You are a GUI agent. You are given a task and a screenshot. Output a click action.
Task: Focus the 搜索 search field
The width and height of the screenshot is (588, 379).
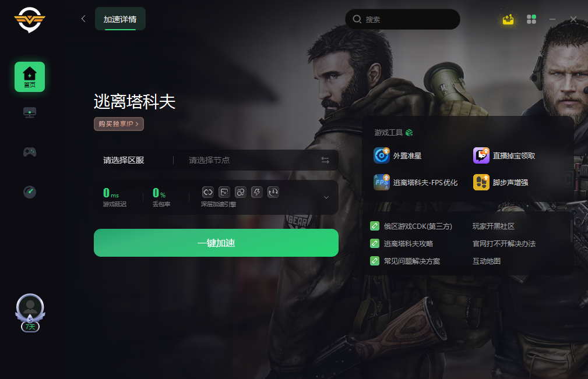pos(402,19)
